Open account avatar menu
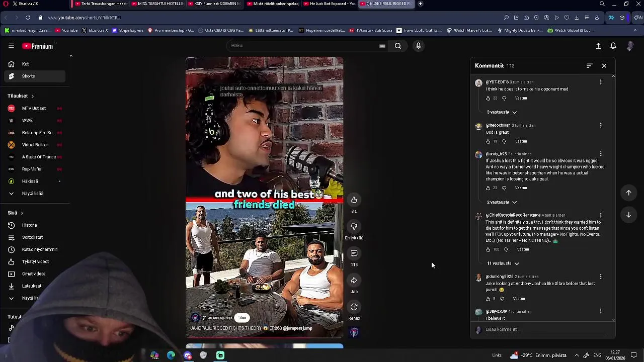644x362 pixels. click(630, 46)
